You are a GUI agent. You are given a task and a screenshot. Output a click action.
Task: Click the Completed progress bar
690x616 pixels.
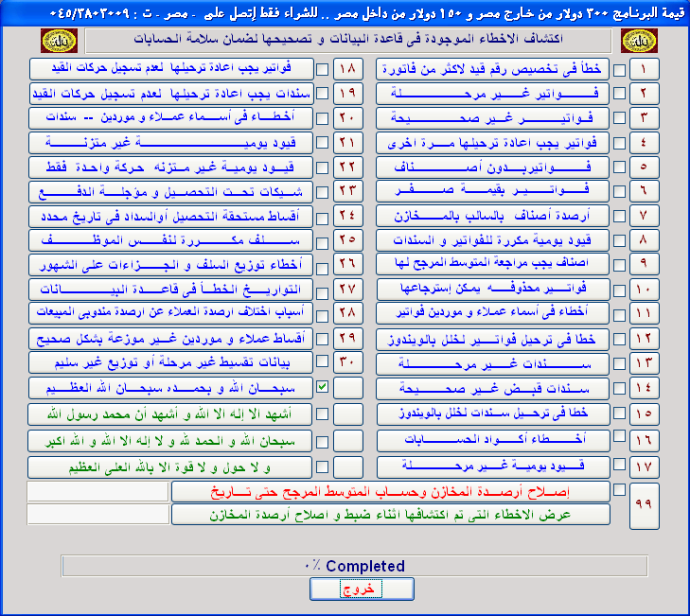[x=354, y=566]
